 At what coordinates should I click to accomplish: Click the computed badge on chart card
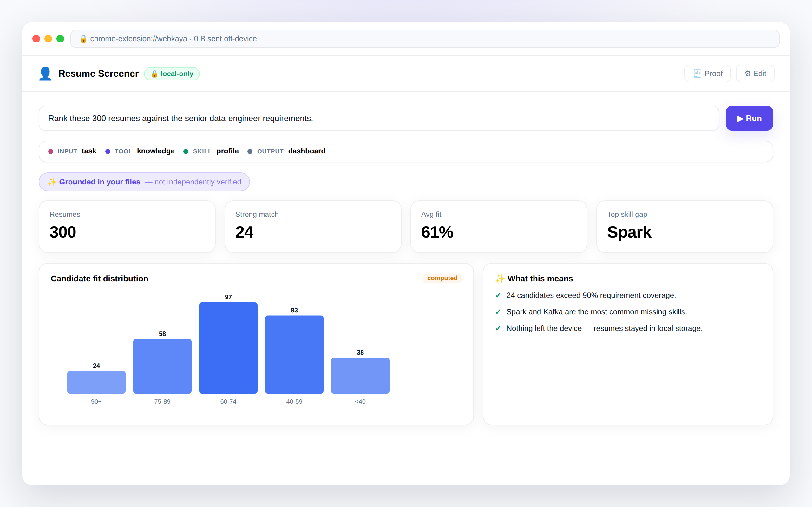point(442,278)
